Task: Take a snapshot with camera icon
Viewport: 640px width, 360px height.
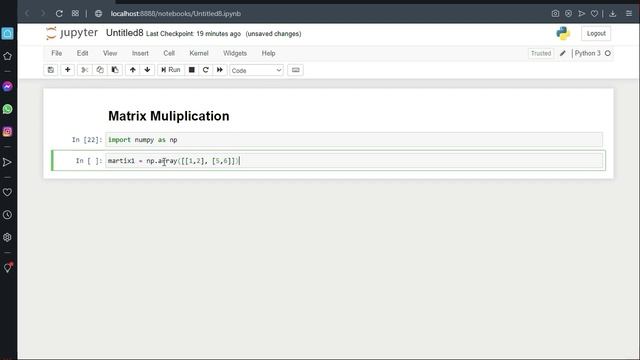Action: (555, 13)
